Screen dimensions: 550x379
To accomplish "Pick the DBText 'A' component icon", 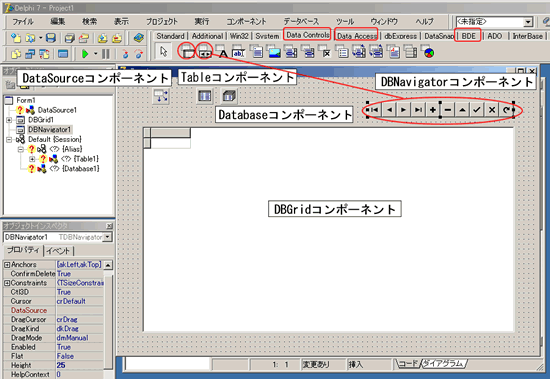I will click(x=223, y=53).
